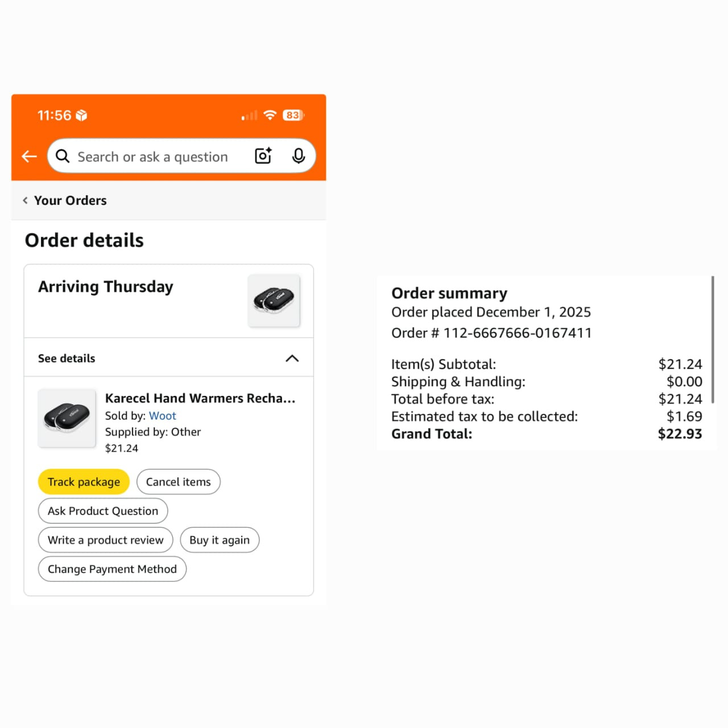
Task: Click the Order summary scrollbar
Action: click(712, 340)
